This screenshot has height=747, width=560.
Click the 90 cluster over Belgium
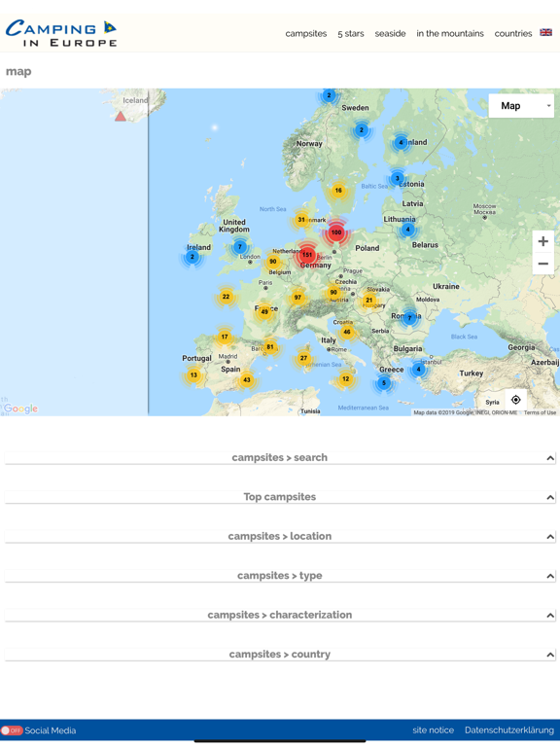(273, 261)
